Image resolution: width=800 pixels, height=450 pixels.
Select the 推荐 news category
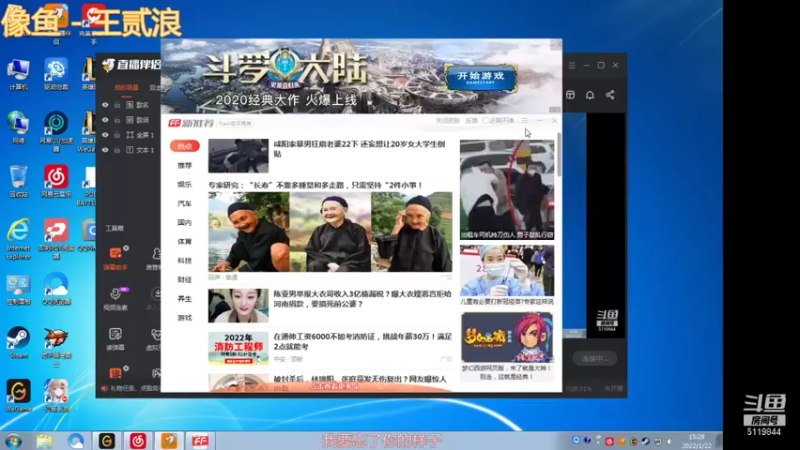[185, 165]
